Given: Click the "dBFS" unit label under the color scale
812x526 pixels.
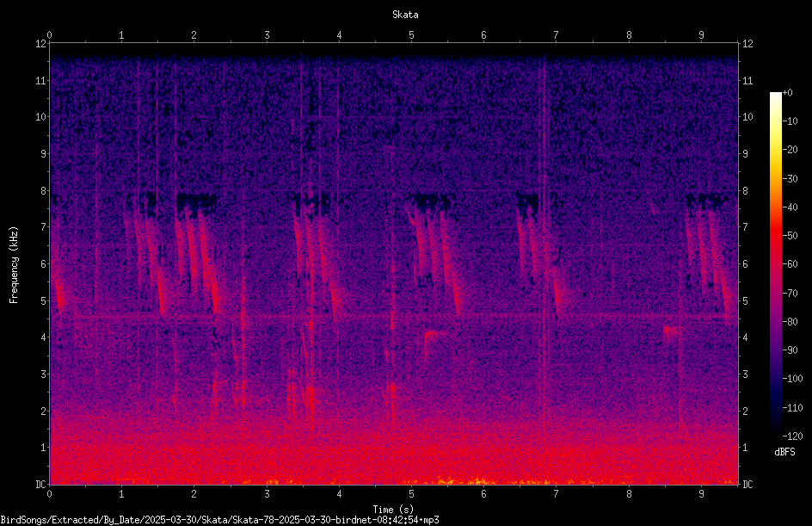Looking at the screenshot, I should [784, 452].
